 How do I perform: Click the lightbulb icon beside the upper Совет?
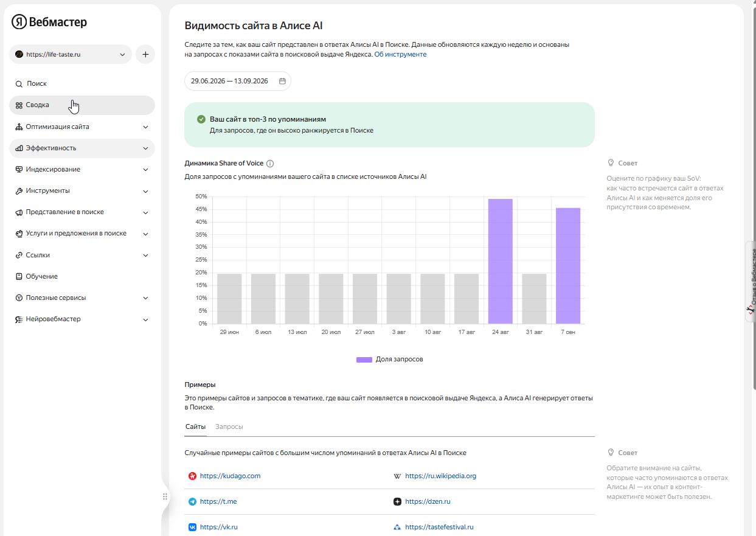click(611, 163)
